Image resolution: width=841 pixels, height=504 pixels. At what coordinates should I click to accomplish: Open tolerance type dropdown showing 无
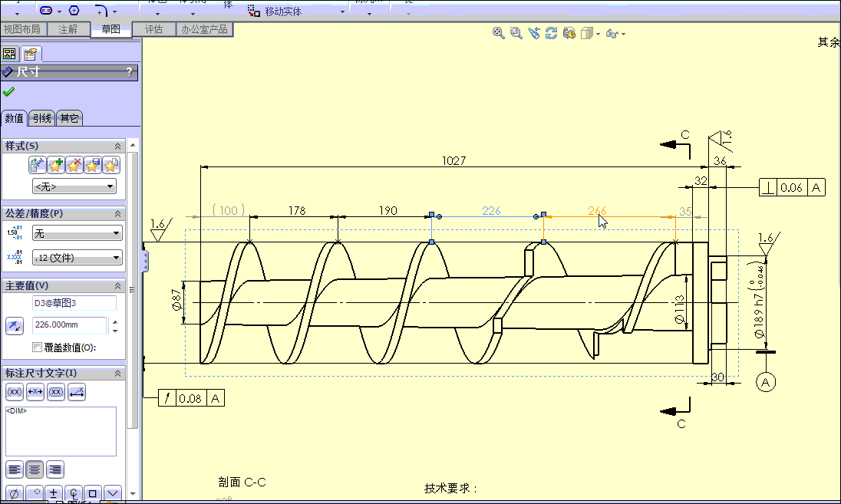click(78, 233)
